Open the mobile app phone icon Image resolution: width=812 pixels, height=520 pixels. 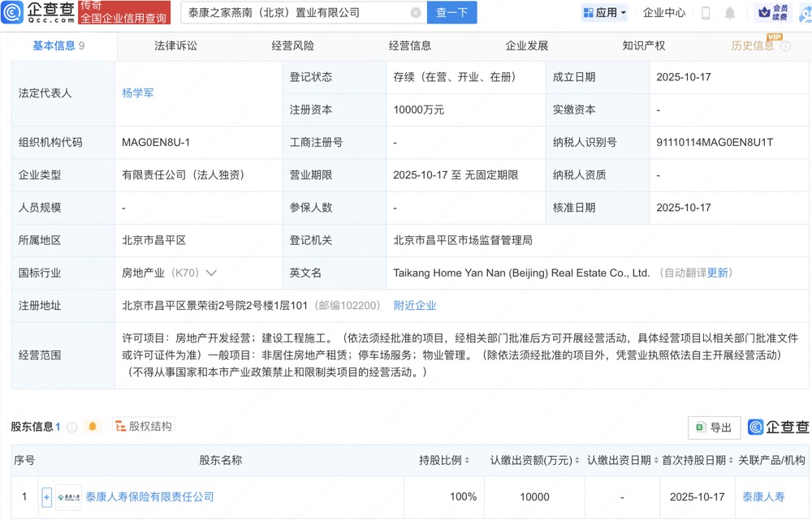click(706, 13)
